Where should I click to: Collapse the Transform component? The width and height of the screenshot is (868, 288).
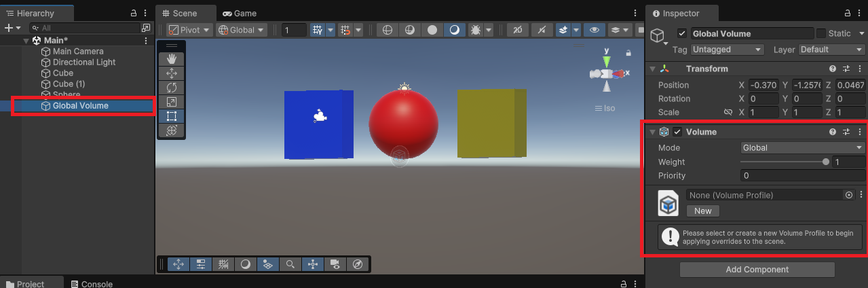point(653,69)
